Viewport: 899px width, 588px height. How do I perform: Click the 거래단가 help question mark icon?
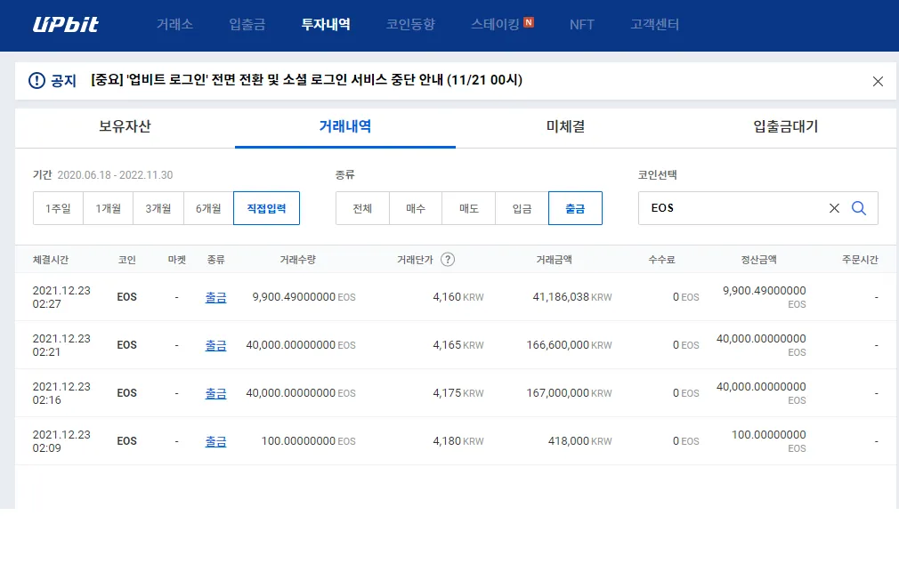(x=448, y=260)
